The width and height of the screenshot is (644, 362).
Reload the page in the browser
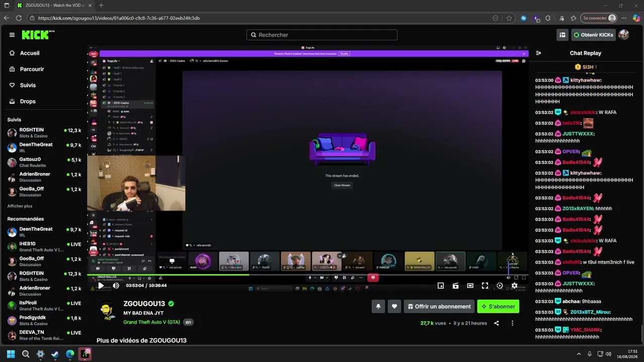[x=19, y=18]
